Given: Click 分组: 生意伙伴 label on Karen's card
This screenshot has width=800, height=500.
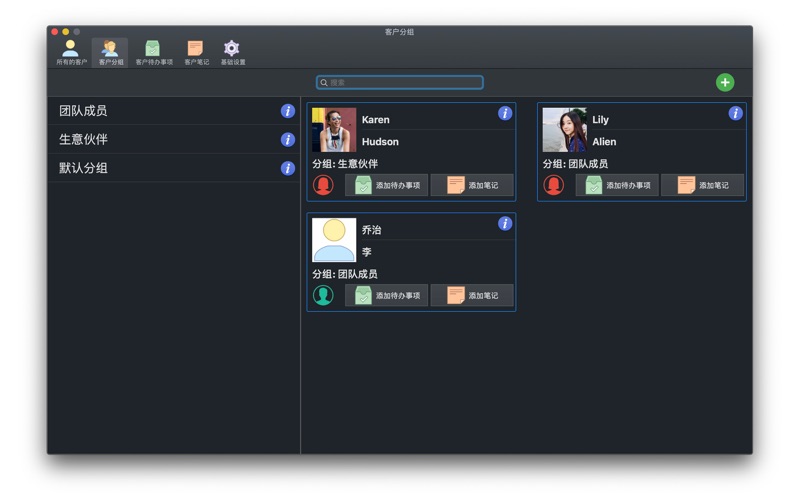Looking at the screenshot, I should pyautogui.click(x=345, y=164).
